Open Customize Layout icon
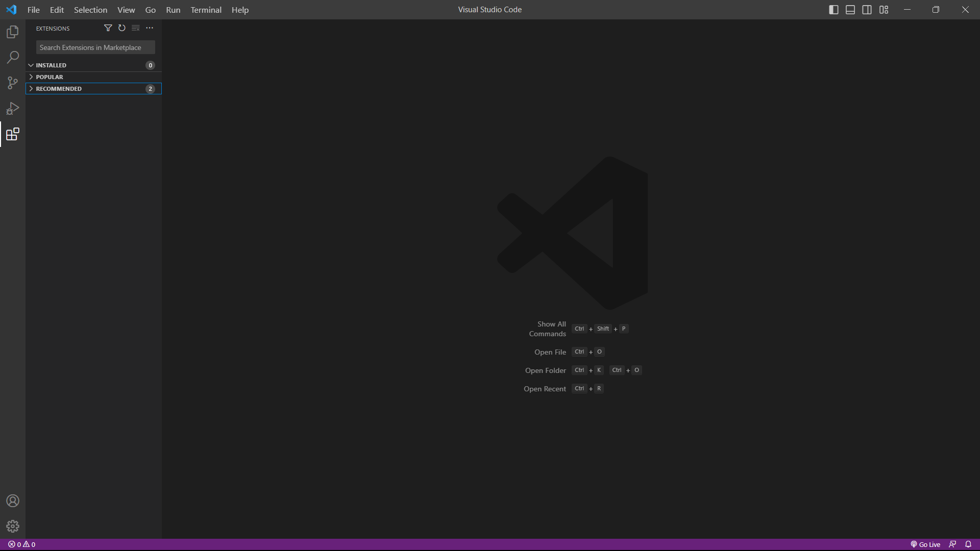Image resolution: width=980 pixels, height=551 pixels. [x=884, y=10]
